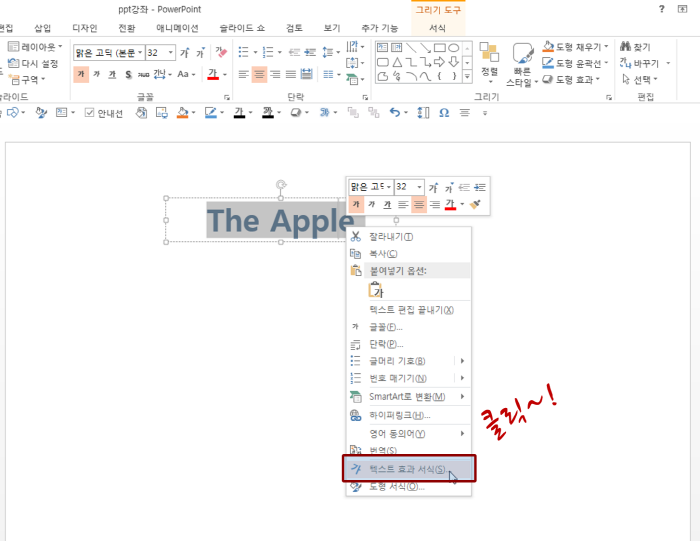This screenshot has width=700, height=541.
Task: Click the orange shape fill bucket in quick toolbar
Action: (183, 113)
